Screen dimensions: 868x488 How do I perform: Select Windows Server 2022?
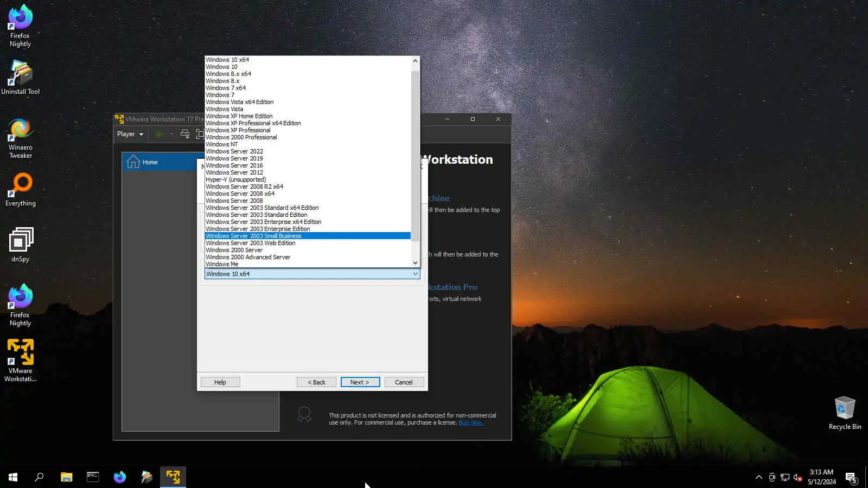tap(308, 151)
